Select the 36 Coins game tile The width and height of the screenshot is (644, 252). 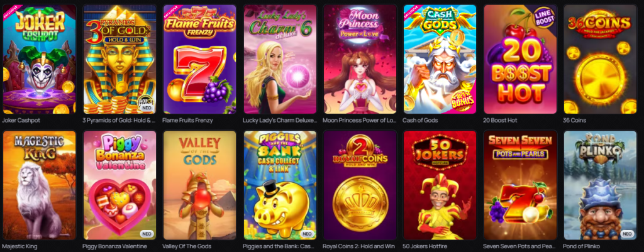601,59
